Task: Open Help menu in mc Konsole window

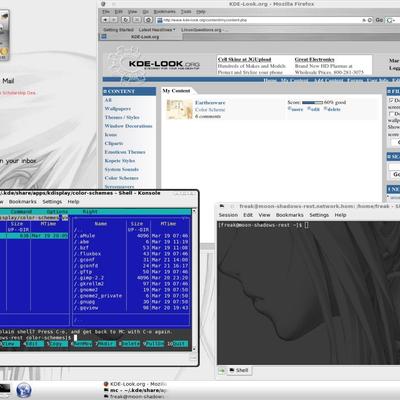Action: 73,202
